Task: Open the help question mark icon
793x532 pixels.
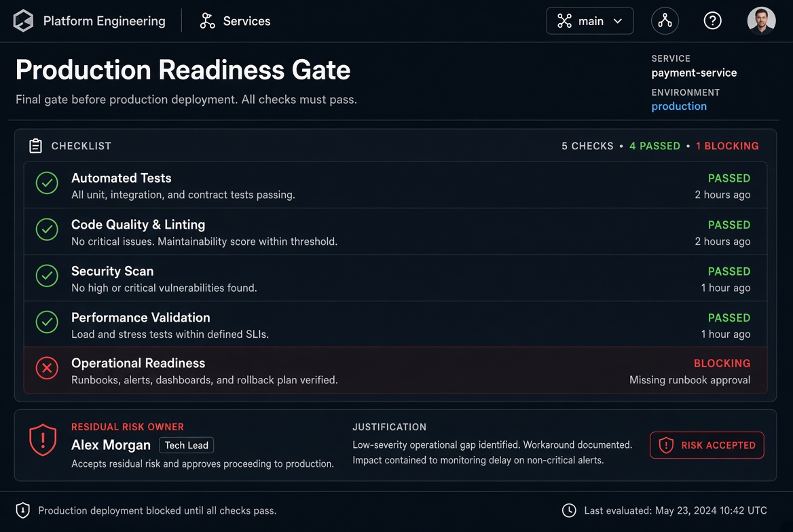Action: 713,21
